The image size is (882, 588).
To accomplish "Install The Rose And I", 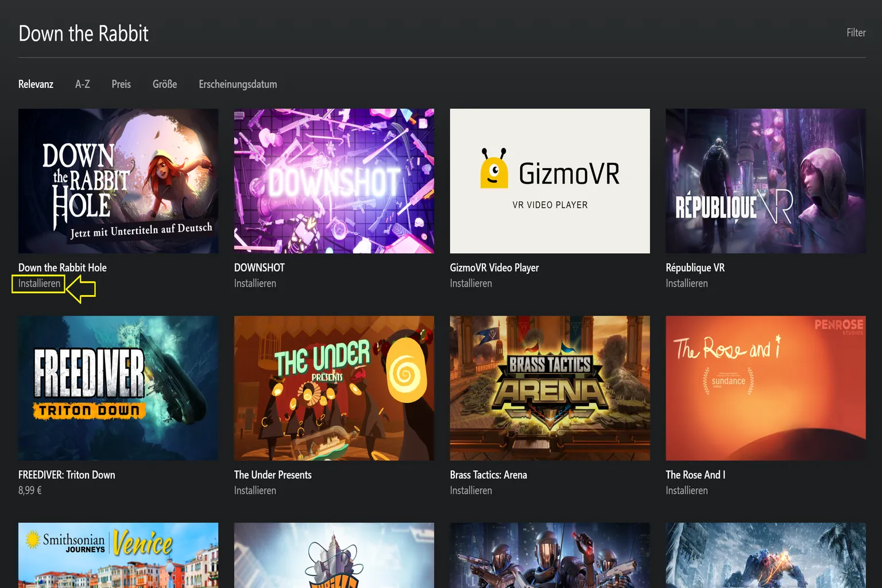I will pos(687,491).
